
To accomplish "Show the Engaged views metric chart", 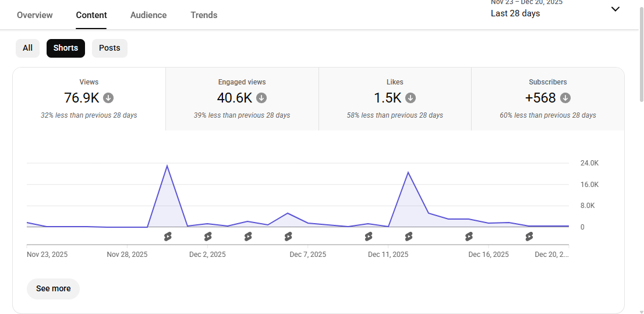I will (x=242, y=98).
